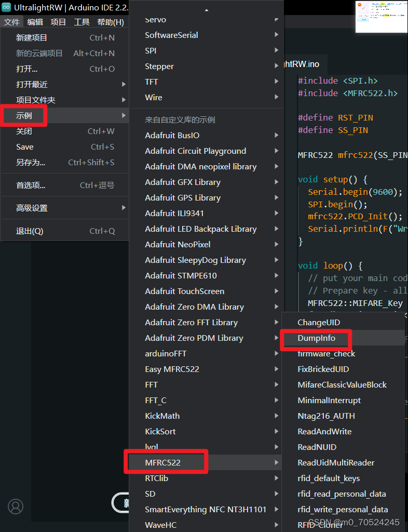Screen dimensions: 408x532
Task: Open Adafruit Zero DMA Library examples
Action: pos(207,307)
